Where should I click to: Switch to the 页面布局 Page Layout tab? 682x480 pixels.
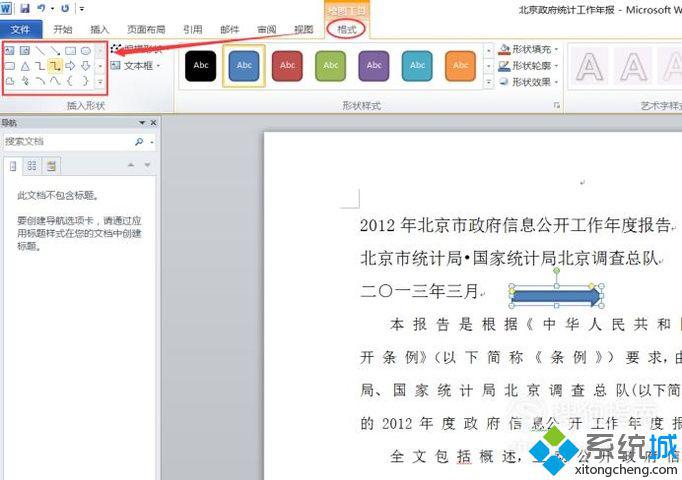[x=146, y=29]
